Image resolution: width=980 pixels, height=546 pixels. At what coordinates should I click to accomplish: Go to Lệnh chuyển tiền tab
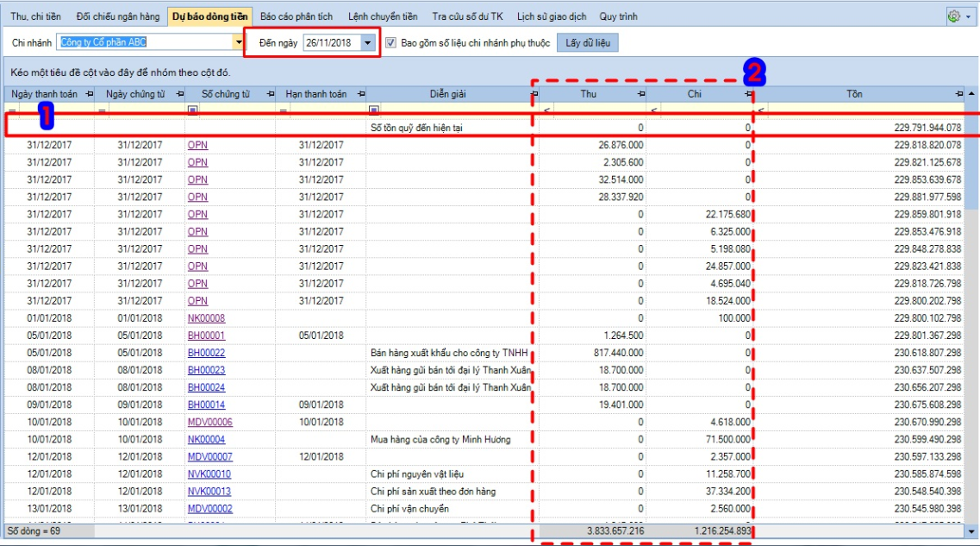pos(383,16)
